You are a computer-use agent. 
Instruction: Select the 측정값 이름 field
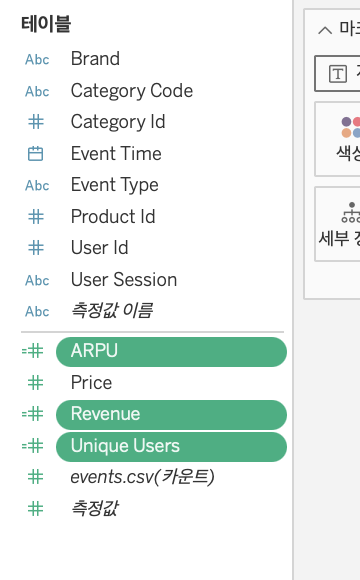[x=112, y=310]
